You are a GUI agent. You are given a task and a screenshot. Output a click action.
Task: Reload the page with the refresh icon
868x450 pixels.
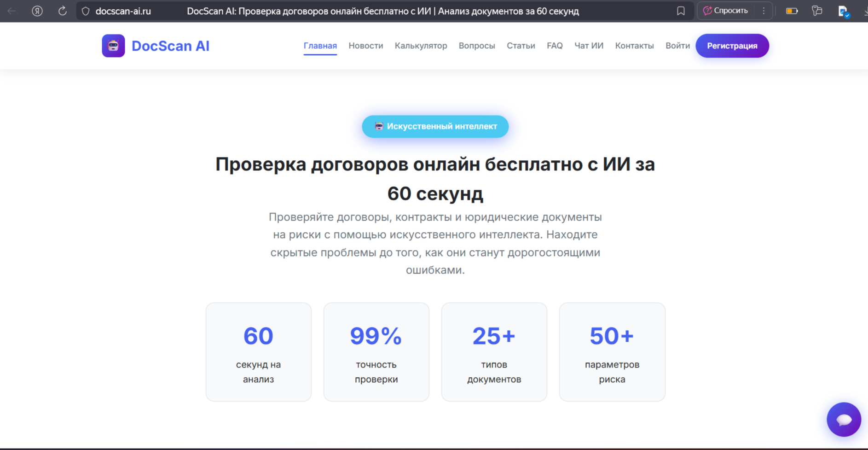point(62,11)
